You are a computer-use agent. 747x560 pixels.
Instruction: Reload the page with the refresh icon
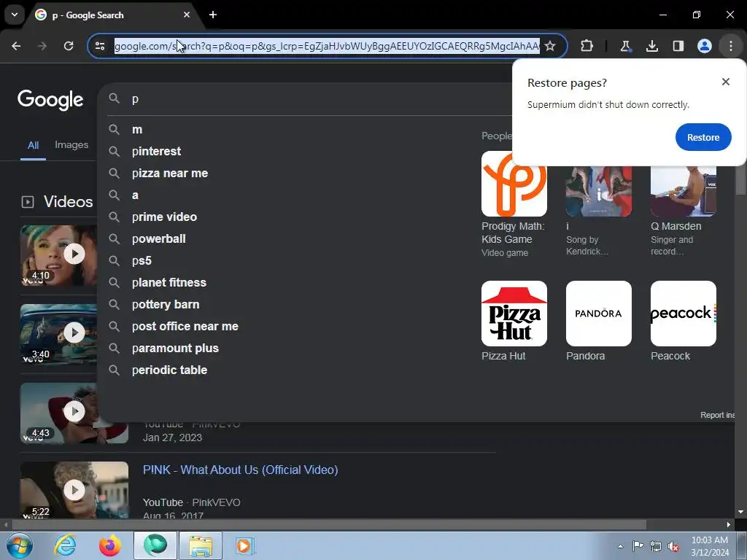69,46
